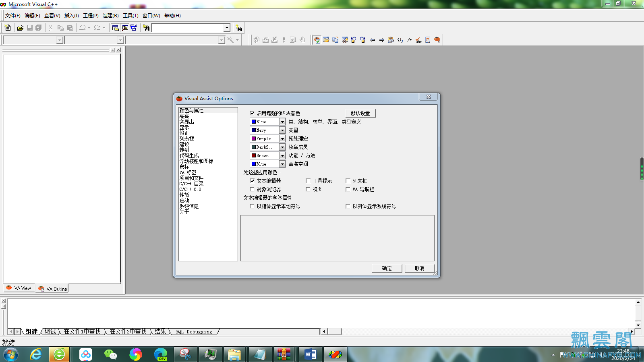Open the 工具(T) menu
The height and width of the screenshot is (362, 644).
(130, 16)
